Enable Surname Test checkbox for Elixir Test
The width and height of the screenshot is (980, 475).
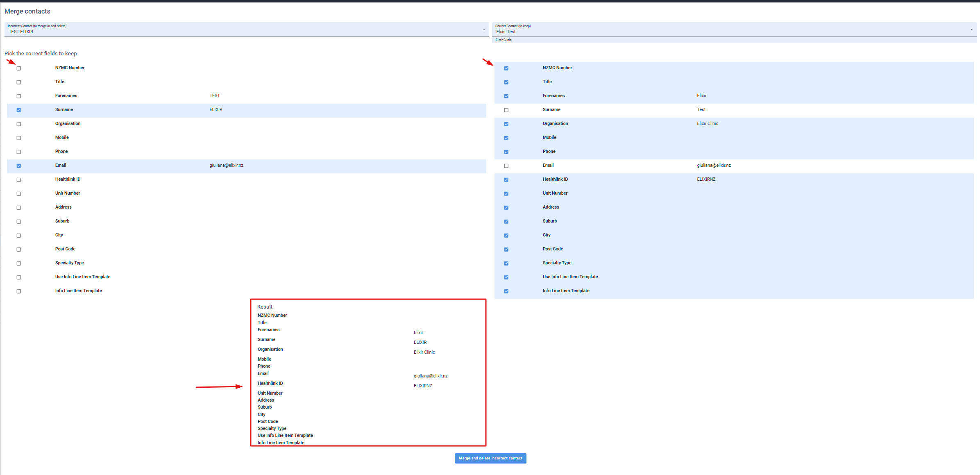click(x=506, y=110)
